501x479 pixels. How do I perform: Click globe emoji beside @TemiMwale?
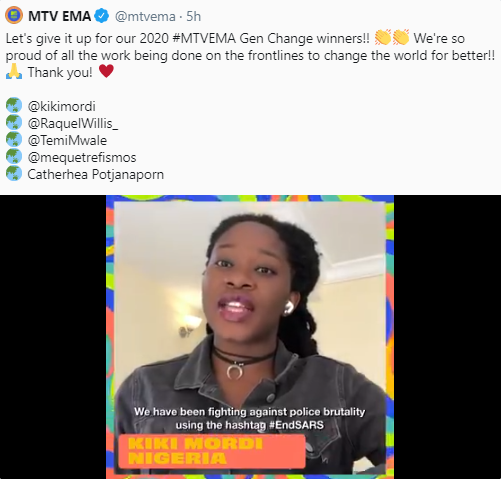pyautogui.click(x=14, y=140)
